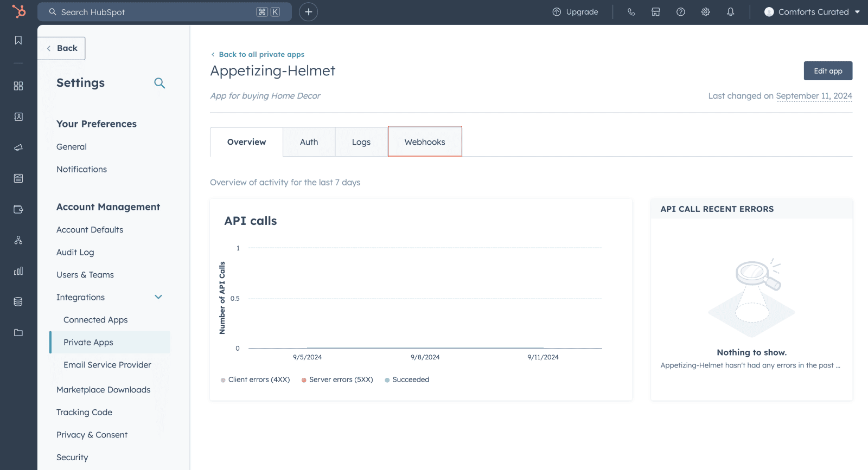Collapse the Integrations section chevron
This screenshot has height=470, width=868.
pyautogui.click(x=158, y=297)
